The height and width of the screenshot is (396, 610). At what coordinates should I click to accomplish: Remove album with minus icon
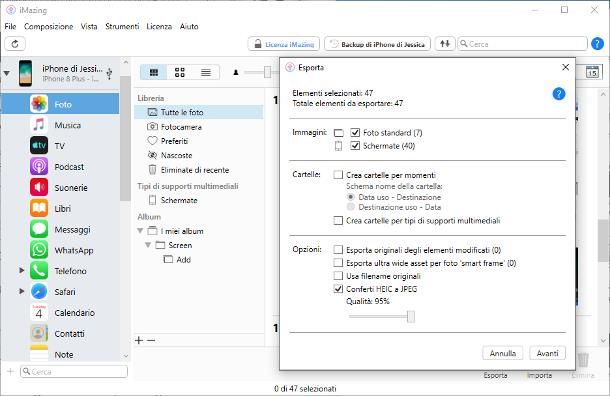151,340
